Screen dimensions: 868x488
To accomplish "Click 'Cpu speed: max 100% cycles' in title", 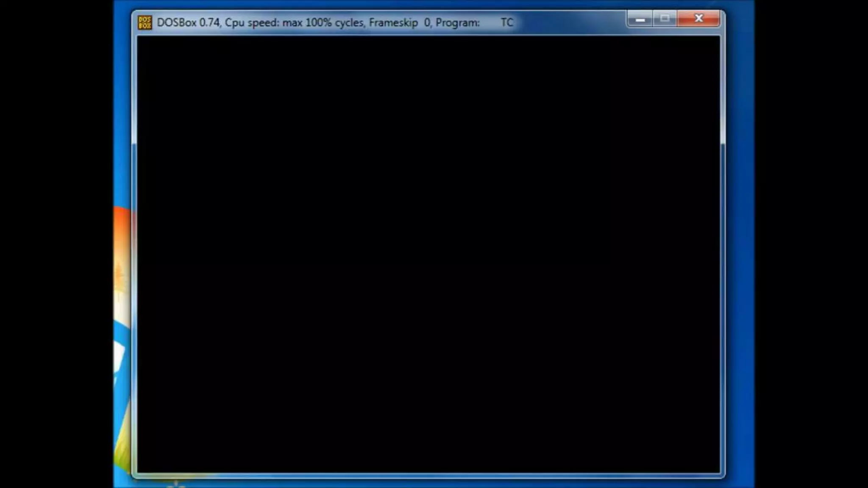I will 294,22.
